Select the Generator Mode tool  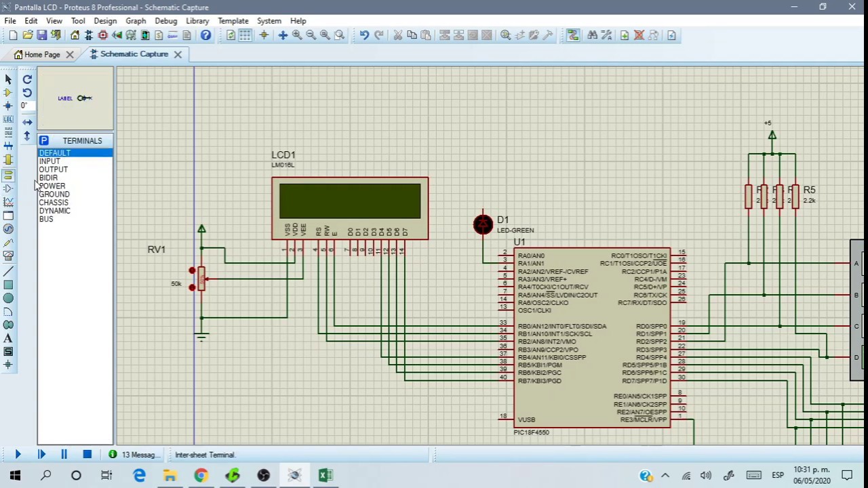[x=8, y=229]
